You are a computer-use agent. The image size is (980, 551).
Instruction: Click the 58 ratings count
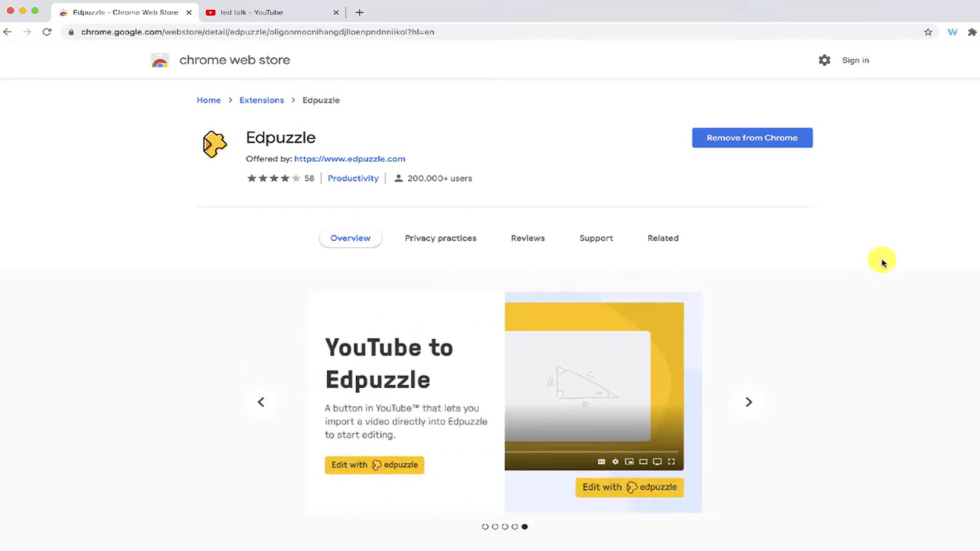coord(309,178)
